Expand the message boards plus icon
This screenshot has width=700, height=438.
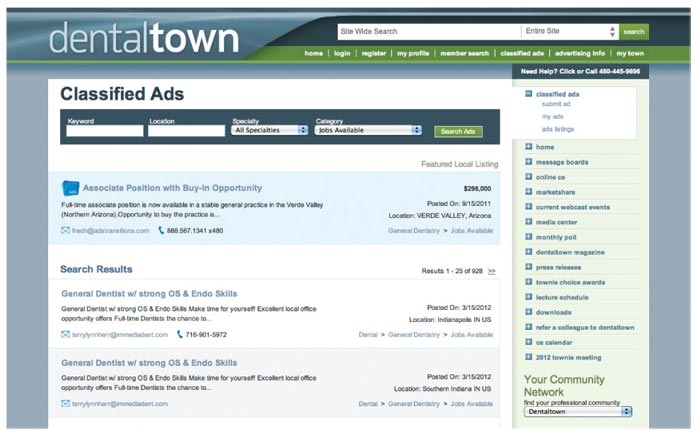coord(529,162)
